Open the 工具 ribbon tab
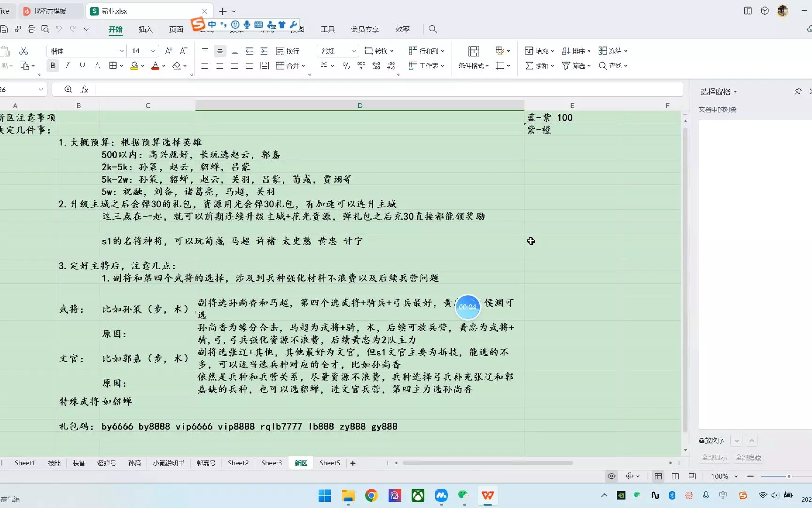This screenshot has width=812, height=508. pos(328,29)
